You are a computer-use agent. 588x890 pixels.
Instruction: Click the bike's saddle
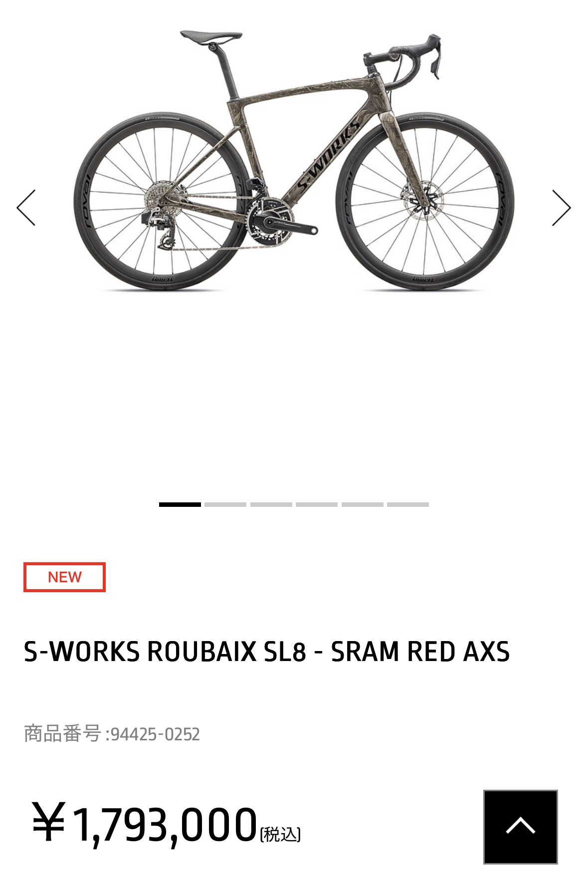pos(211,36)
